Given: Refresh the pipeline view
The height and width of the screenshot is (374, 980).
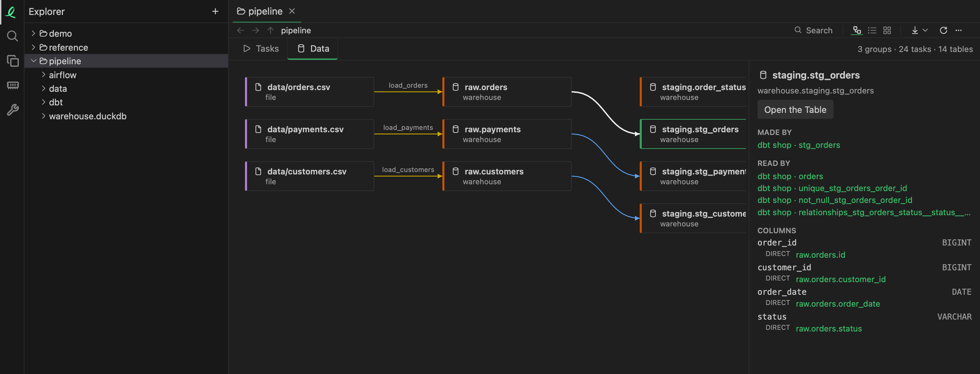Looking at the screenshot, I should click(x=943, y=30).
